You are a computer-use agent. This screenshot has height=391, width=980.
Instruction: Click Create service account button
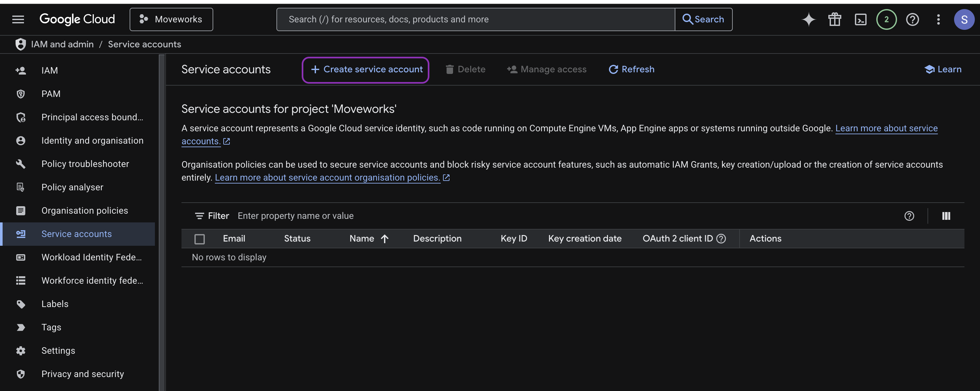point(366,69)
